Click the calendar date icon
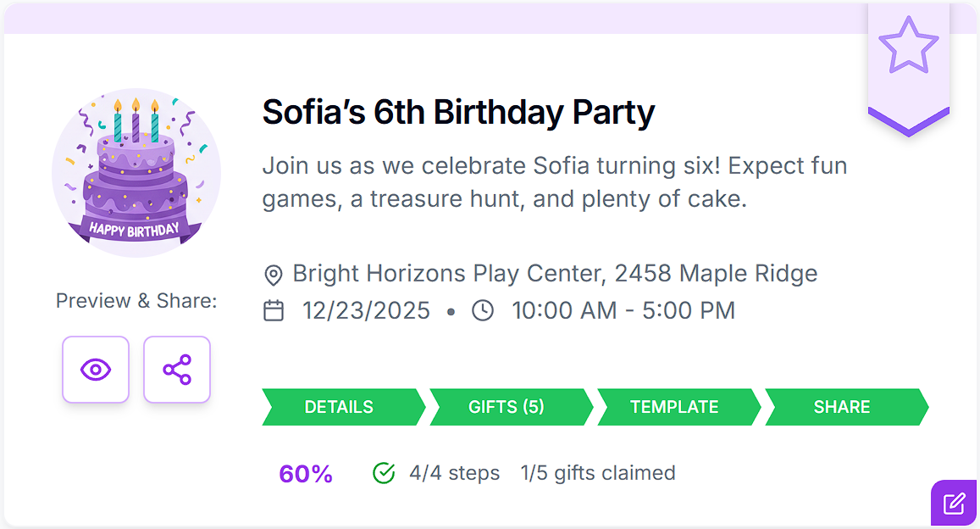The width and height of the screenshot is (980, 529). (274, 311)
